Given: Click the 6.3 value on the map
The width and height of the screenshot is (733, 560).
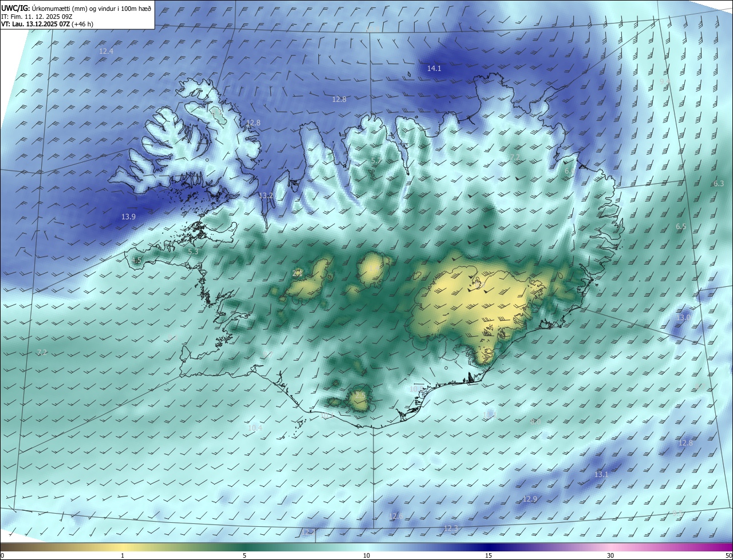Looking at the screenshot, I should click(719, 183).
